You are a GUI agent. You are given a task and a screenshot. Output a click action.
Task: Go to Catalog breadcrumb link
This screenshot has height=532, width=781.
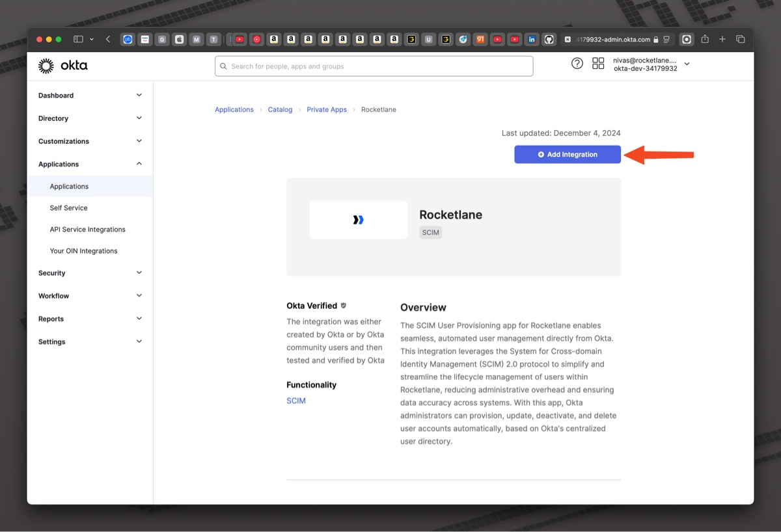[x=280, y=109]
